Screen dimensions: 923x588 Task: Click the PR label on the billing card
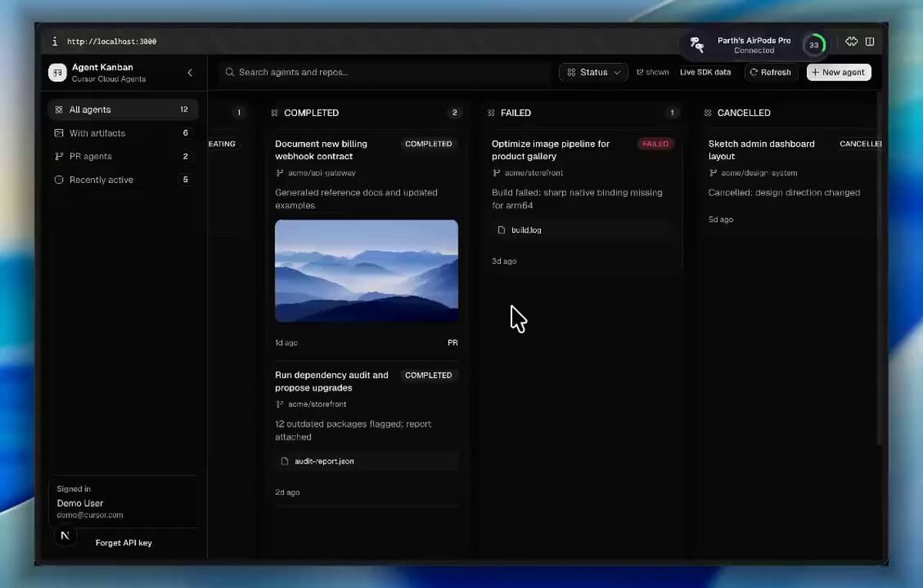452,343
